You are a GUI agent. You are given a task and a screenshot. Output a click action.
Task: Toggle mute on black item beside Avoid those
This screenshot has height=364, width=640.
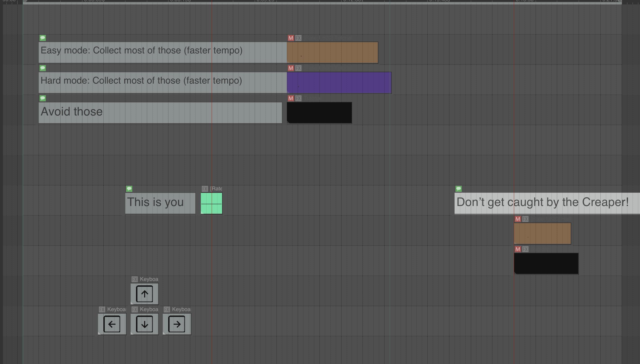pyautogui.click(x=291, y=98)
